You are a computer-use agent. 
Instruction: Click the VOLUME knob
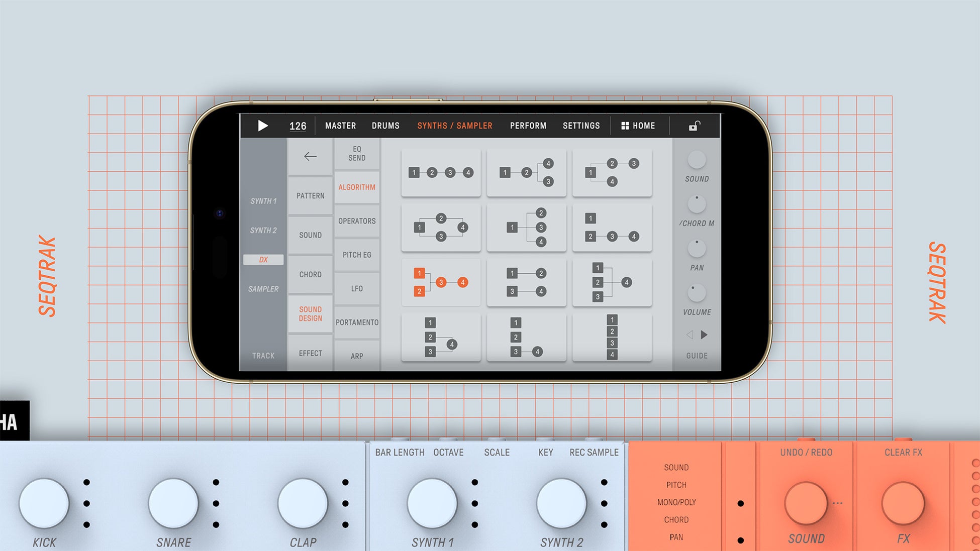click(696, 293)
